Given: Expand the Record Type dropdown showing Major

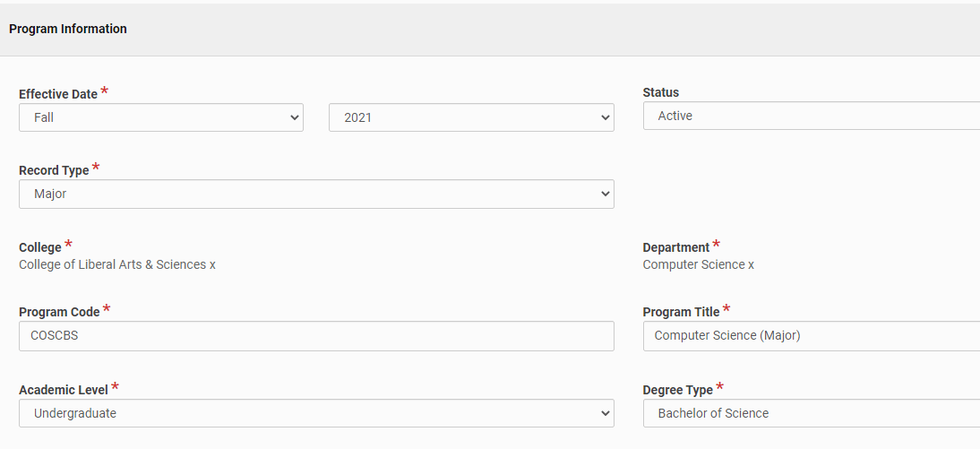Looking at the screenshot, I should point(316,194).
